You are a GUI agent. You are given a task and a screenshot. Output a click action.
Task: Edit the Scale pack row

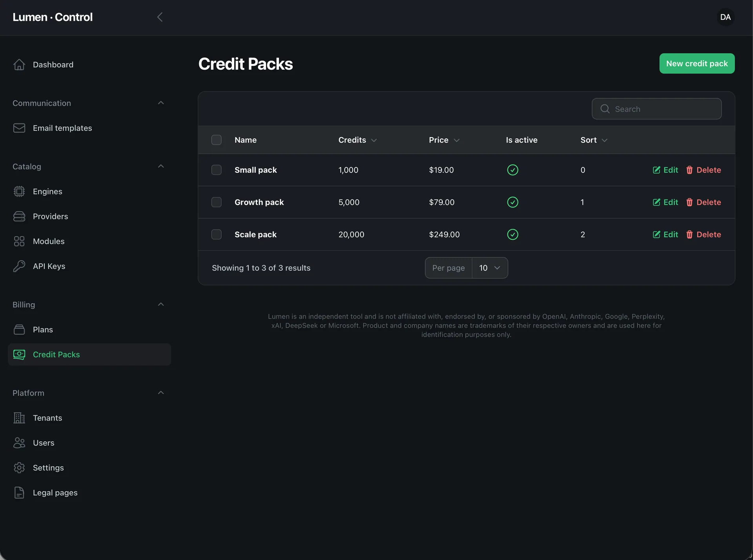point(665,234)
